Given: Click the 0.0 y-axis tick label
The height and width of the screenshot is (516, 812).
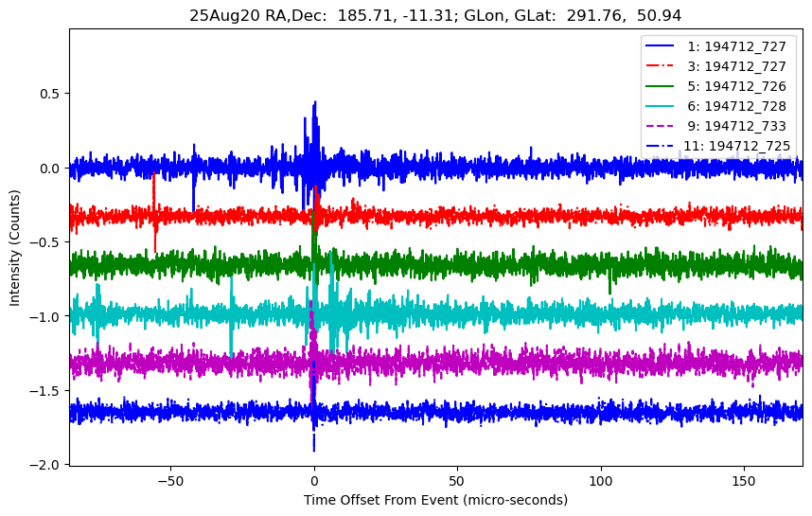Looking at the screenshot, I should pos(49,169).
